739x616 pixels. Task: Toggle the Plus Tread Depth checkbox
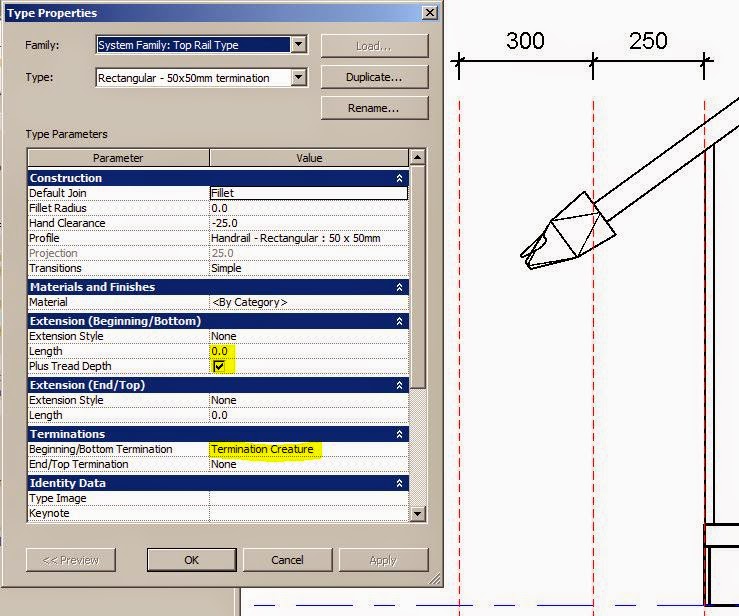tap(219, 366)
